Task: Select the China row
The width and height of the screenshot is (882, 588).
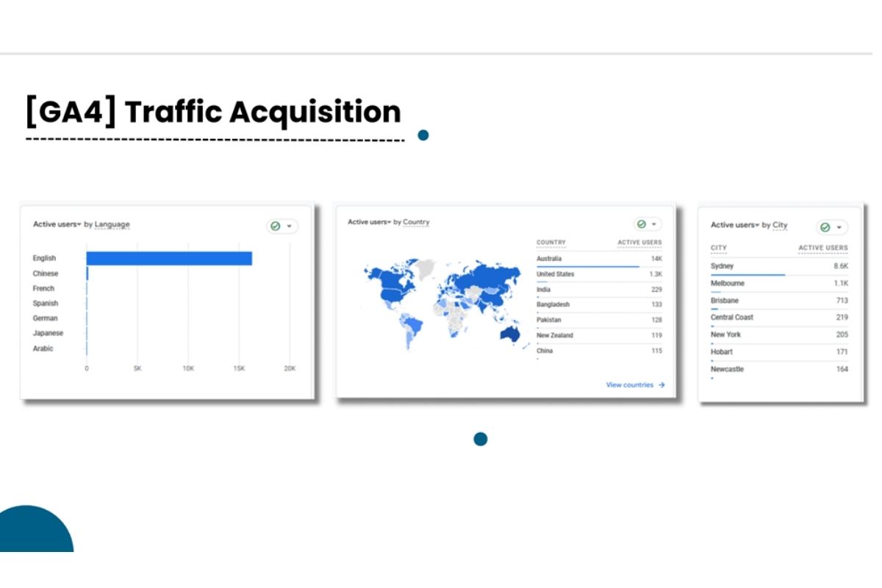Action: [599, 351]
